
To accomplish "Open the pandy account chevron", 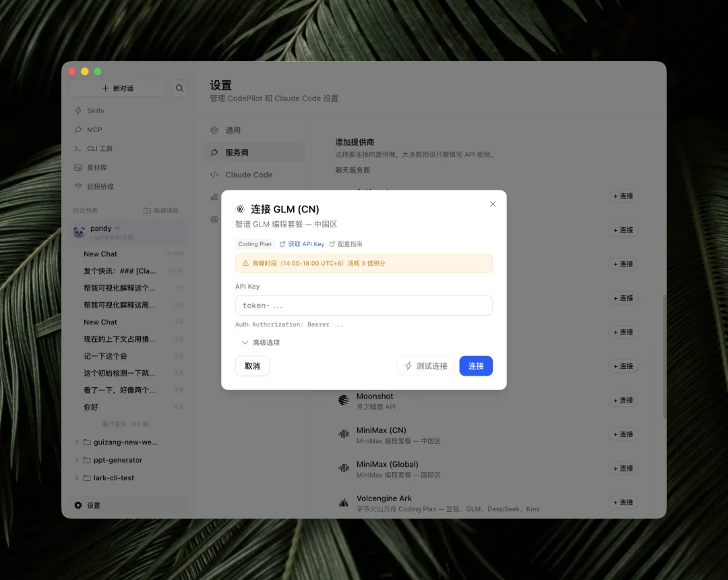I will click(x=117, y=228).
